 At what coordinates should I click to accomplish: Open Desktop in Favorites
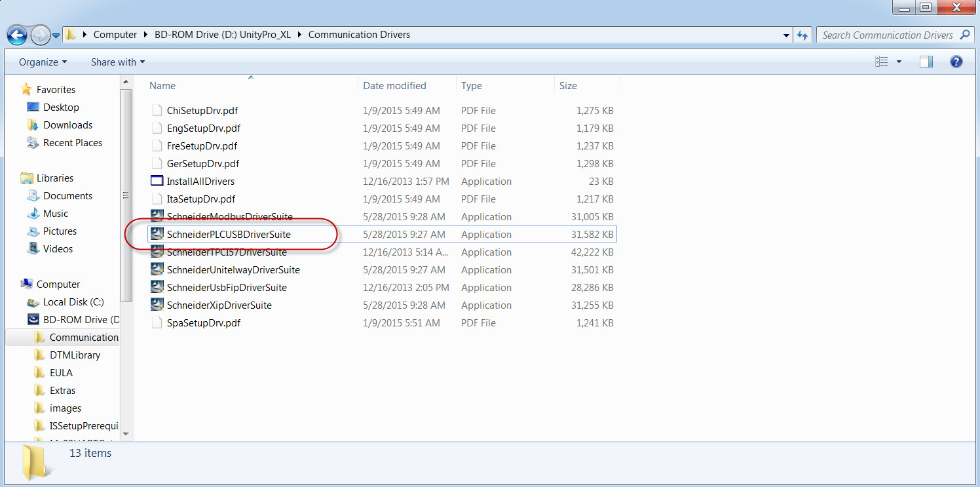coord(61,107)
